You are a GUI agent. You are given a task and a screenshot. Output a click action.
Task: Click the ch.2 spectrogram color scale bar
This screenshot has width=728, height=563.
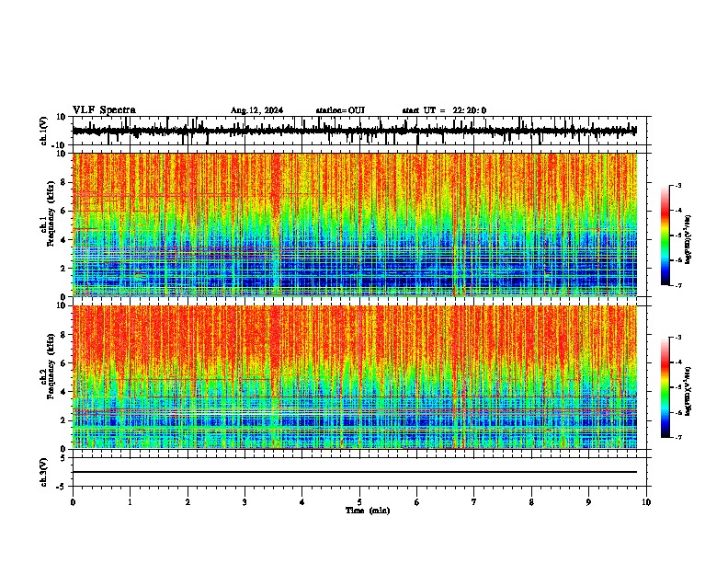(x=665, y=387)
